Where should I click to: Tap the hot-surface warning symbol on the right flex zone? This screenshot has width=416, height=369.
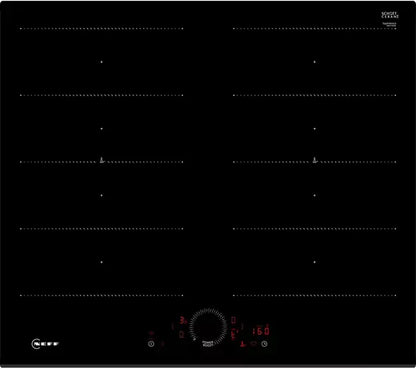(315, 160)
